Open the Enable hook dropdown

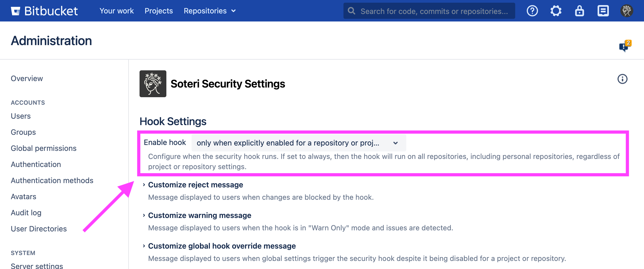click(x=298, y=143)
